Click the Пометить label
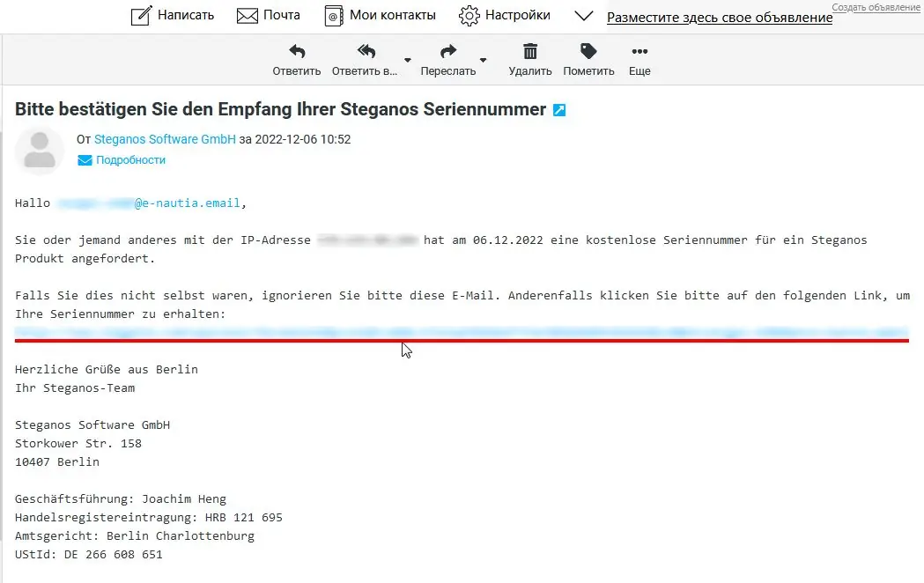 (x=588, y=71)
